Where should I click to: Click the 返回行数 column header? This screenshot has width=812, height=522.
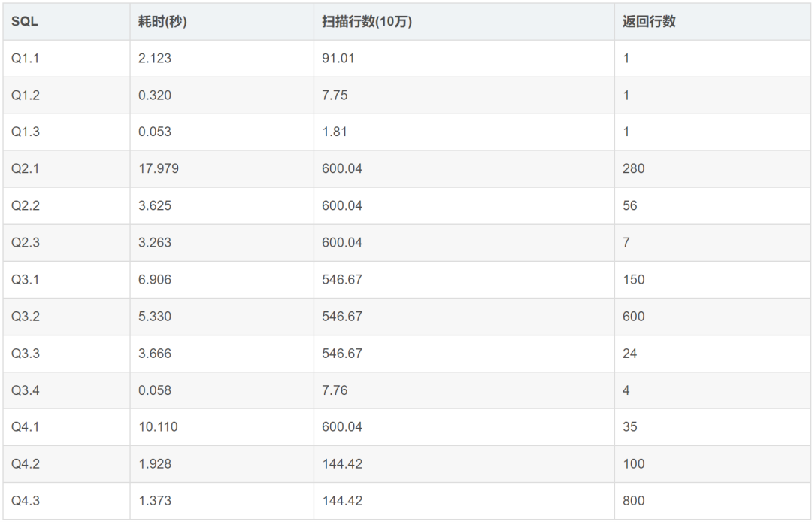pos(649,22)
